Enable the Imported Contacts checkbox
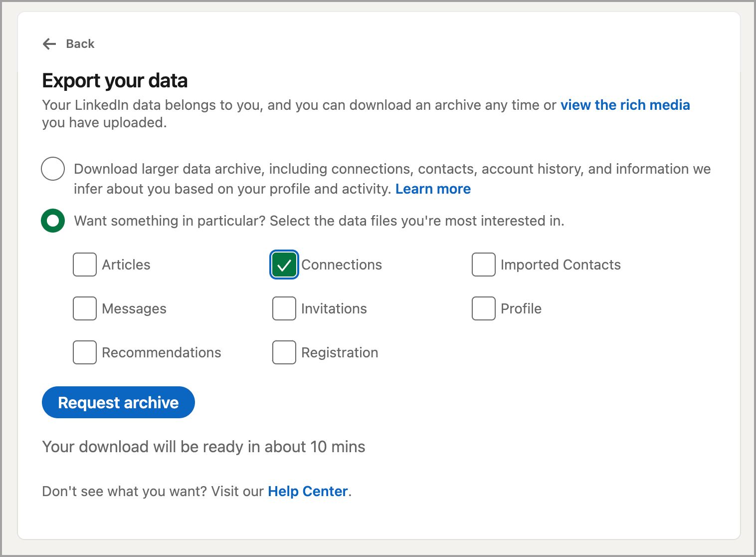Screen dimensions: 756x557 coord(483,265)
